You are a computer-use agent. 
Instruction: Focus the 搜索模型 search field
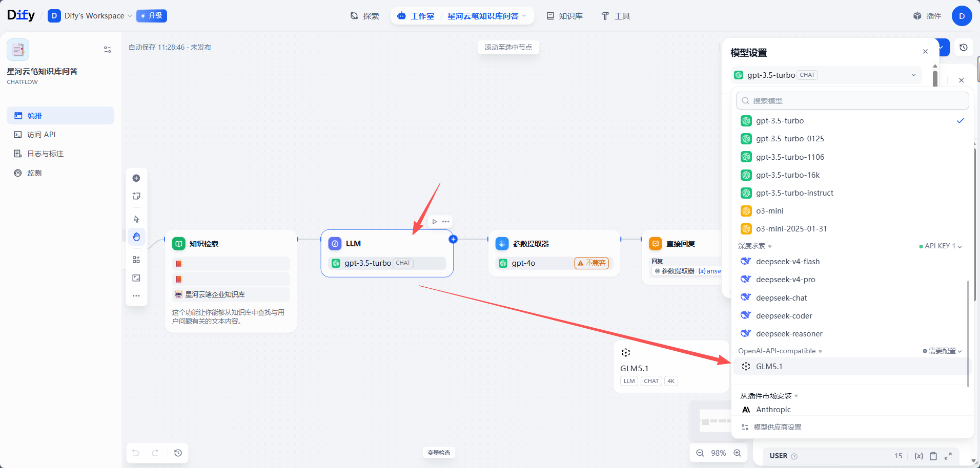tap(852, 101)
